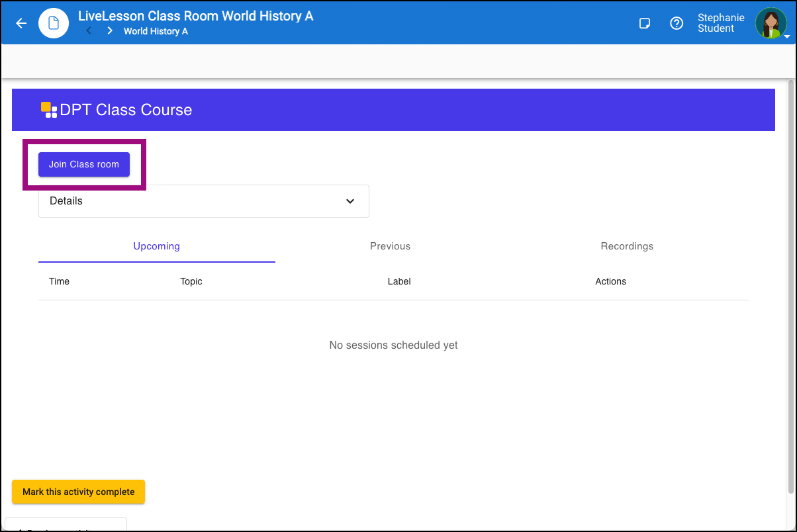Click the Actions column header
The width and height of the screenshot is (797, 532).
point(610,281)
